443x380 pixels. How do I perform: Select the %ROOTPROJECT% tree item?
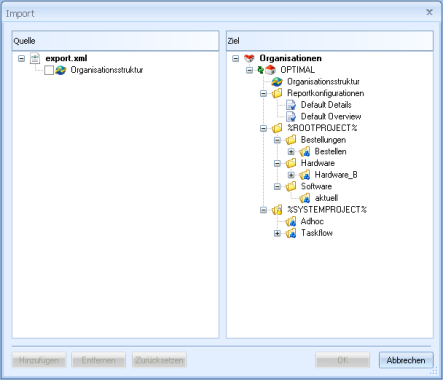322,128
